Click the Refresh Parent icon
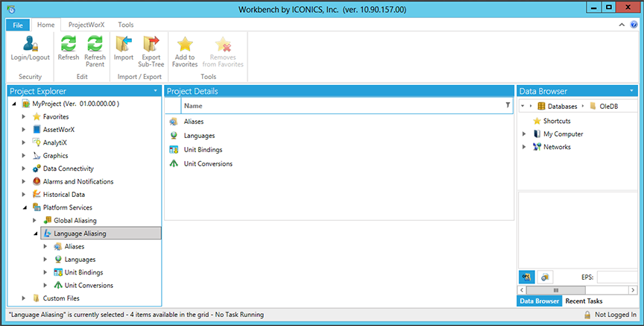Viewport: 644px width, 326px height. (95, 45)
